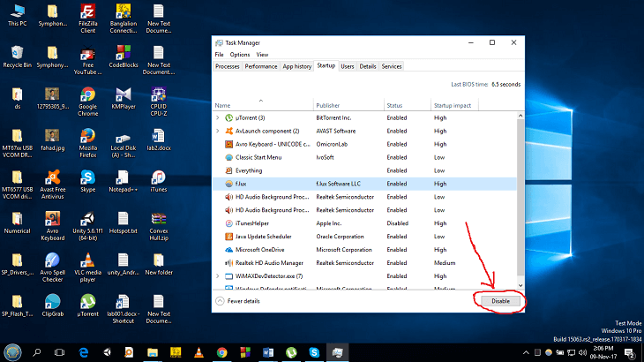Open CodeBlocks desktop shortcut

(123, 54)
